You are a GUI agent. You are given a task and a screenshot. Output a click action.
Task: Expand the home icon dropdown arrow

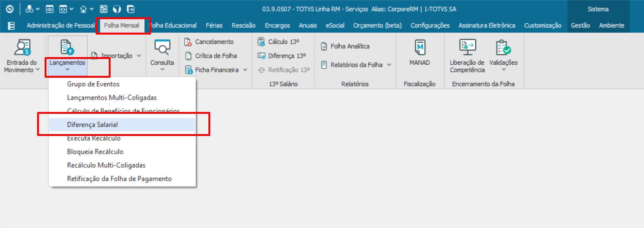point(91,9)
